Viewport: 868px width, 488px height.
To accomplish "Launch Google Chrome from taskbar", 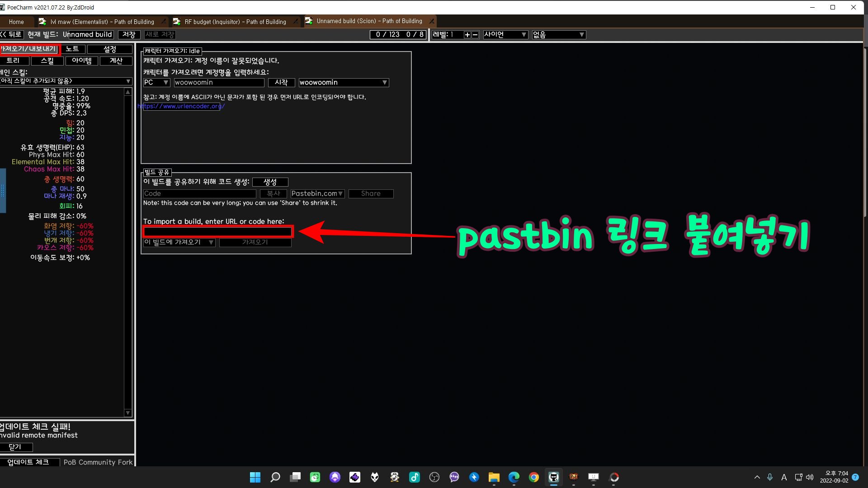I will click(533, 477).
